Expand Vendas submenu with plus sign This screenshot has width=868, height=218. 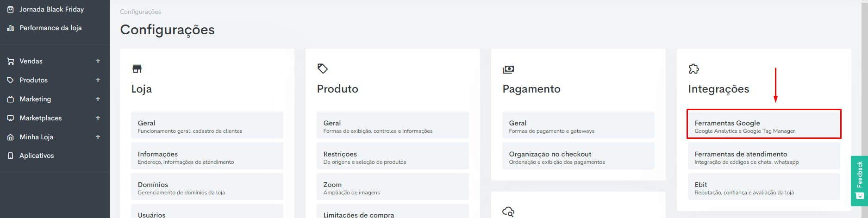[x=98, y=61]
